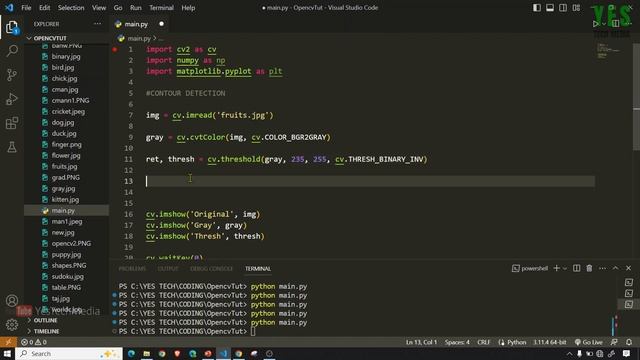
Task: Change line ending via CRLF
Action: (484, 342)
